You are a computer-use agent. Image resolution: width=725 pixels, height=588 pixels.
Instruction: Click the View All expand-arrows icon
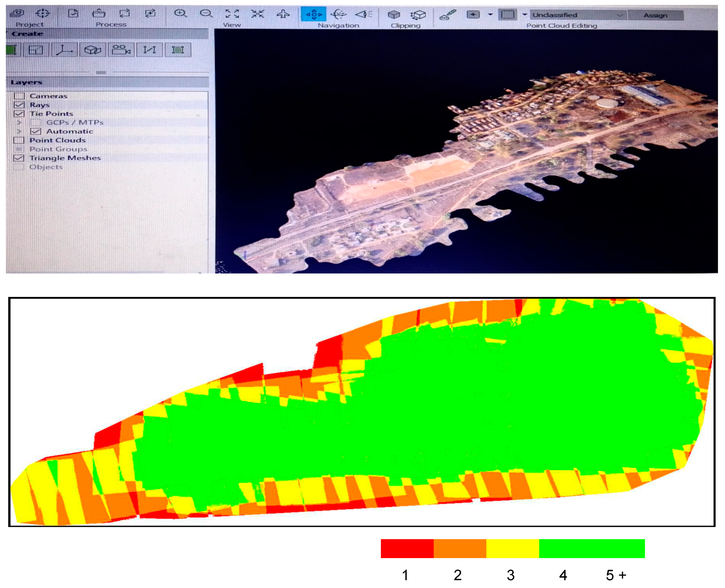coord(232,14)
